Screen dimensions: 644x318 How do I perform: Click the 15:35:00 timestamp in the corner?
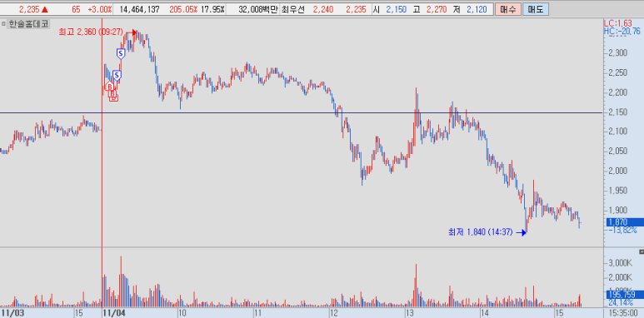pyautogui.click(x=624, y=313)
